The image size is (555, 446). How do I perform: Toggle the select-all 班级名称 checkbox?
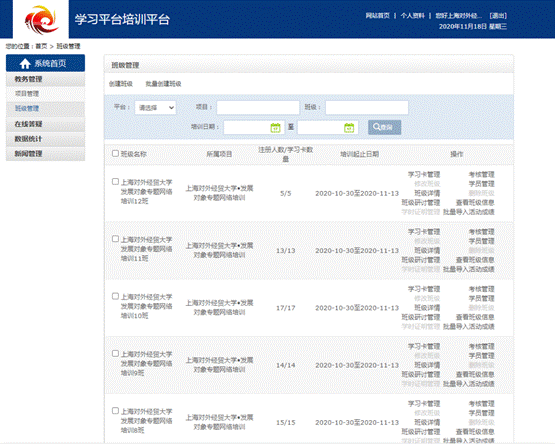coord(115,153)
